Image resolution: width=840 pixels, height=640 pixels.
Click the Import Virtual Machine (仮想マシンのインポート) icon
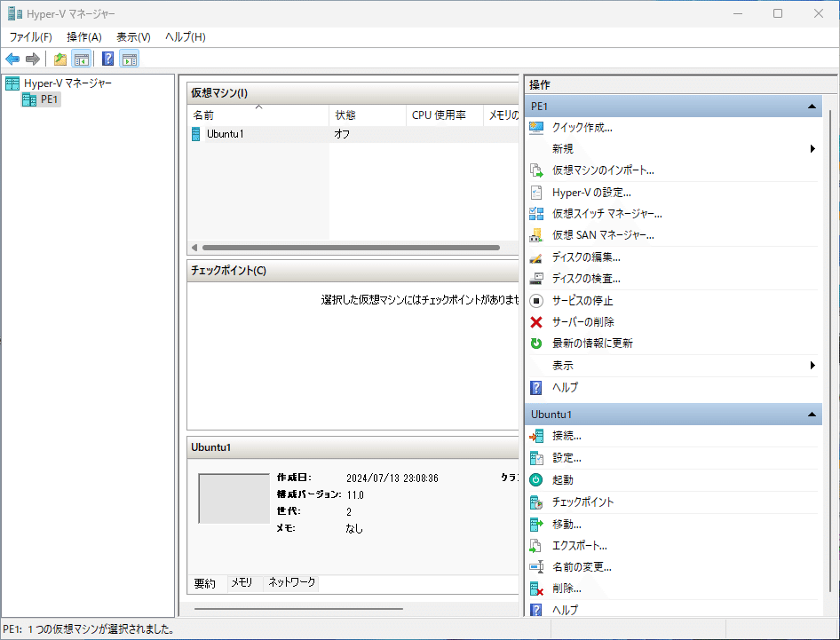point(536,170)
